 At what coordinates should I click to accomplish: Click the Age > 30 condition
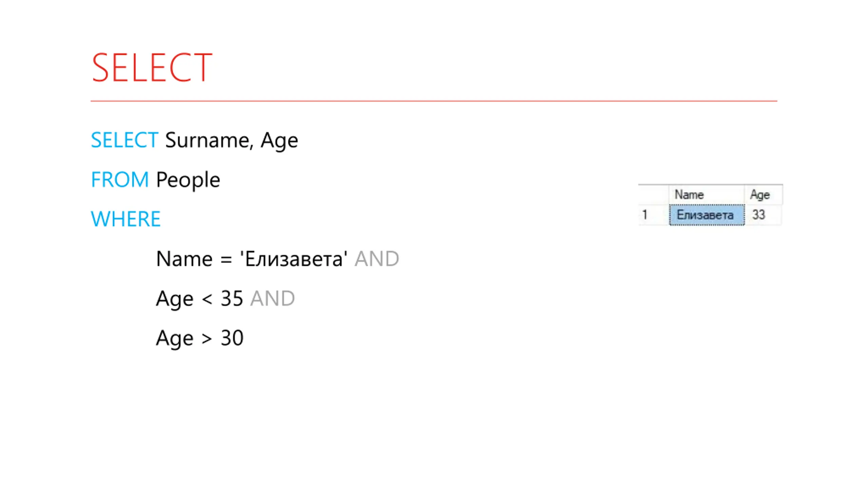[x=199, y=338]
